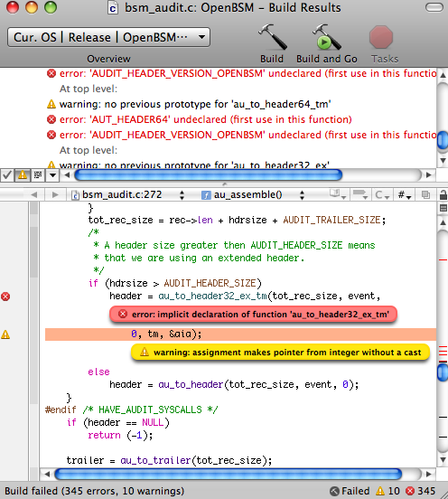The image size is (448, 499).
Task: Click 'return (-1);' line in editor
Action: pos(120,435)
